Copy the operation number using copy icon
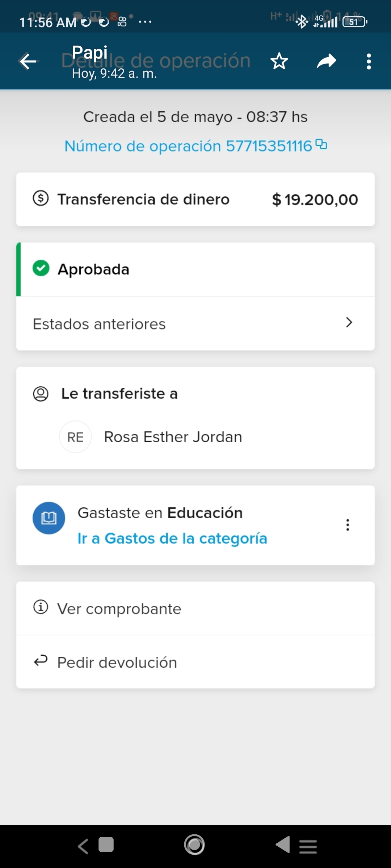The width and height of the screenshot is (391, 868). (x=321, y=144)
